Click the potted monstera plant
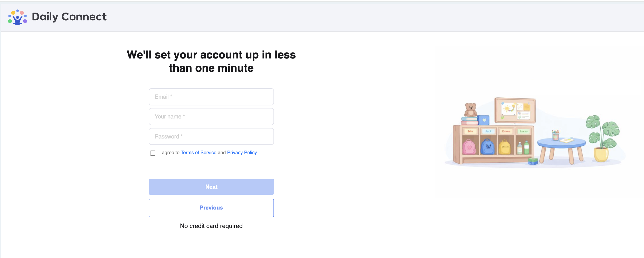644x258 pixels. [602, 138]
